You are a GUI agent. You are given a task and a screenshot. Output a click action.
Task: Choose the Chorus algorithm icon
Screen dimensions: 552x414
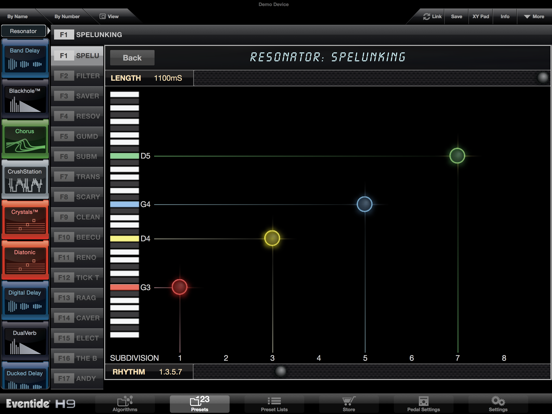[x=25, y=139]
